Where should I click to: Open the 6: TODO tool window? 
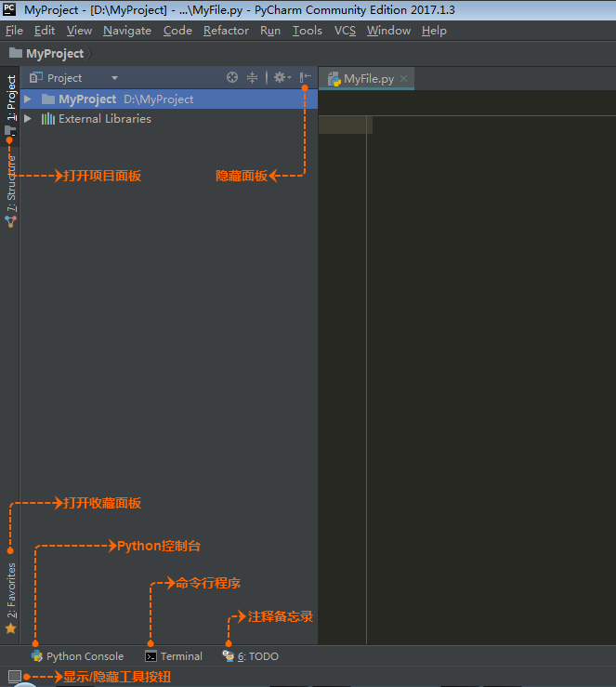coord(251,656)
